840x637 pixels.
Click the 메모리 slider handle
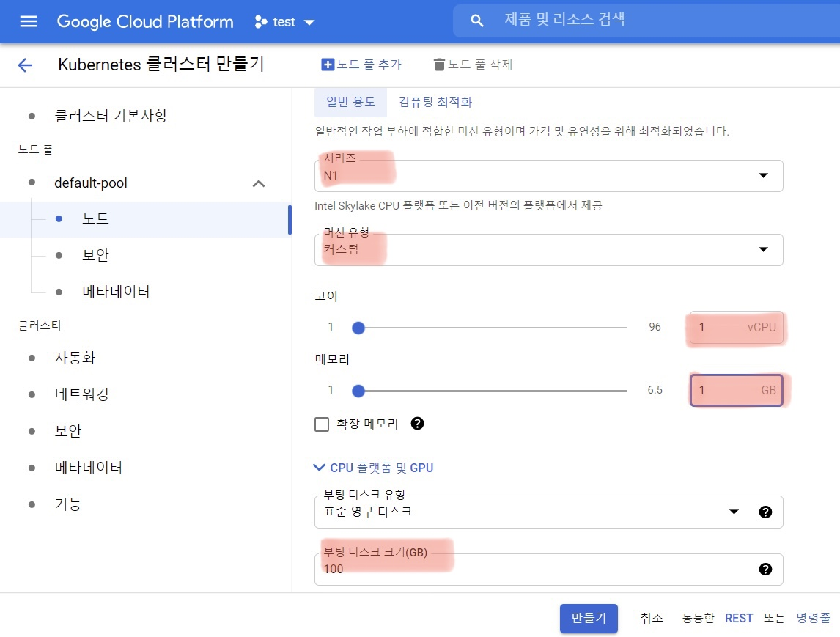[x=358, y=391]
